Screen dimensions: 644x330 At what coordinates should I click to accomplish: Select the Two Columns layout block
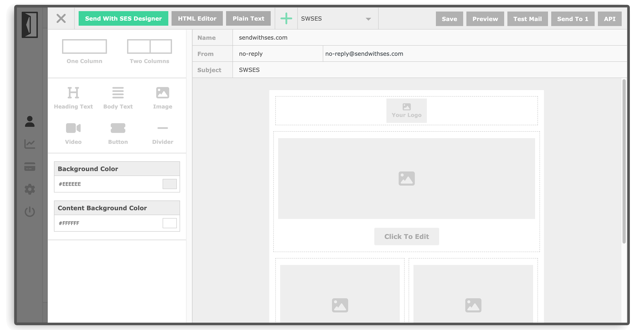[149, 52]
